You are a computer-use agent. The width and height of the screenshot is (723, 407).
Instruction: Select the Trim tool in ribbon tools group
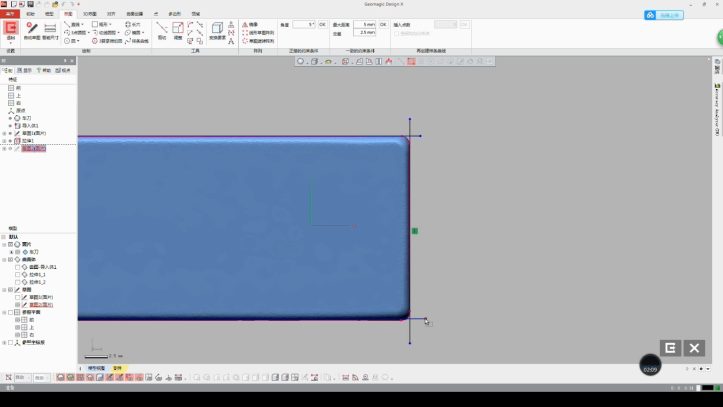point(162,28)
